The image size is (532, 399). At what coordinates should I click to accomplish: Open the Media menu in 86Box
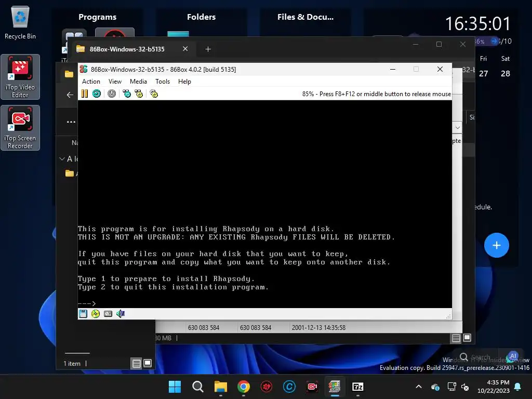tap(138, 82)
